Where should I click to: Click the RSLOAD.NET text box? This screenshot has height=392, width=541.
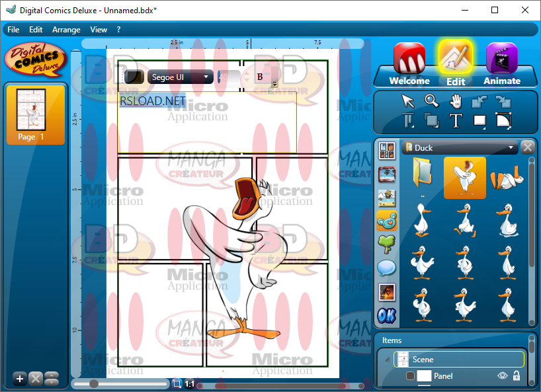tap(207, 122)
